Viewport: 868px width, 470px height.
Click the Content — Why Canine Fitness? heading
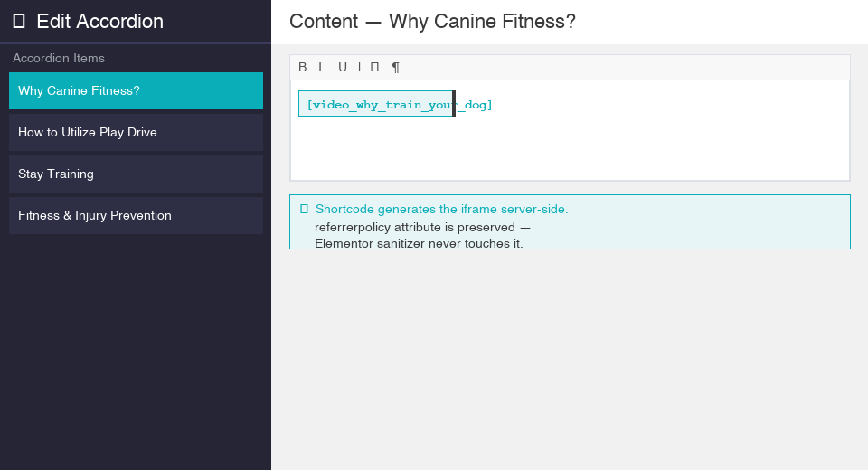pos(432,22)
